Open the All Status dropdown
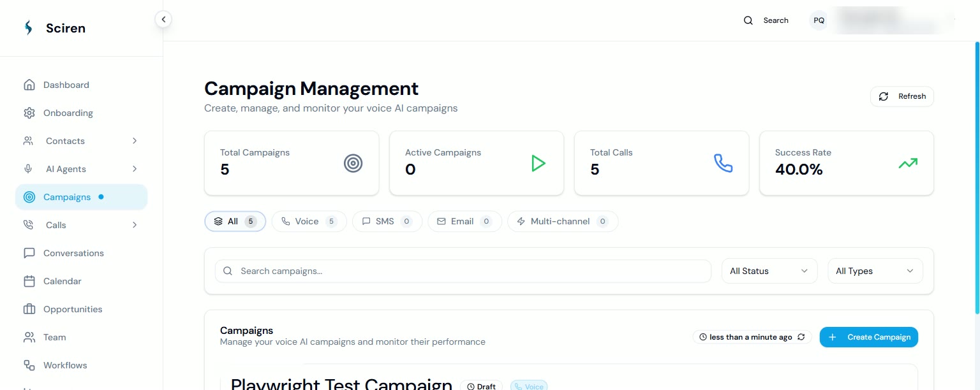 (769, 271)
